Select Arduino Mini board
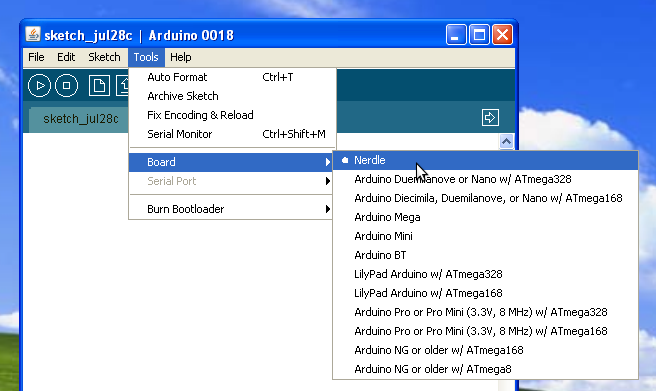 [x=485, y=236]
